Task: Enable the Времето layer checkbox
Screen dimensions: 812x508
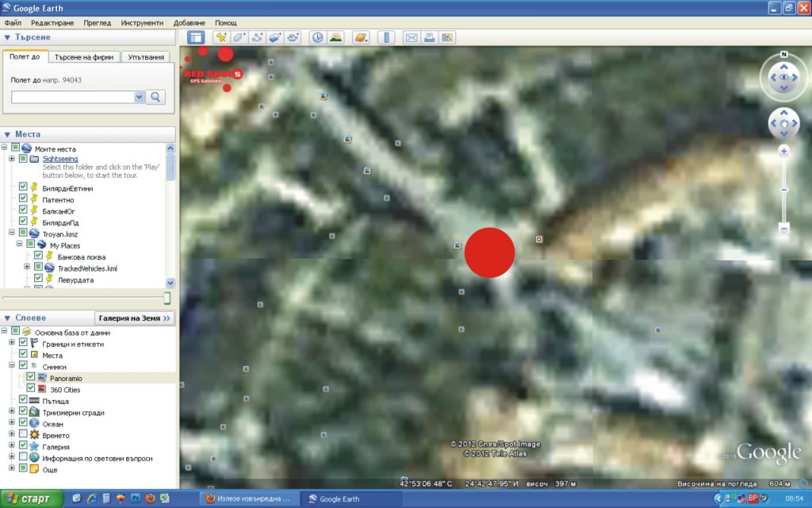Action: coord(23,436)
